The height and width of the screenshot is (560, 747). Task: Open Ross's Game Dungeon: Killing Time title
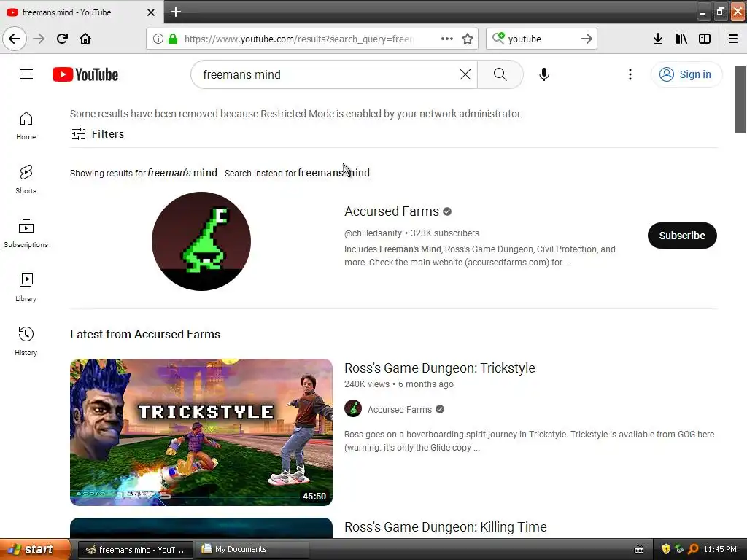pyautogui.click(x=446, y=527)
